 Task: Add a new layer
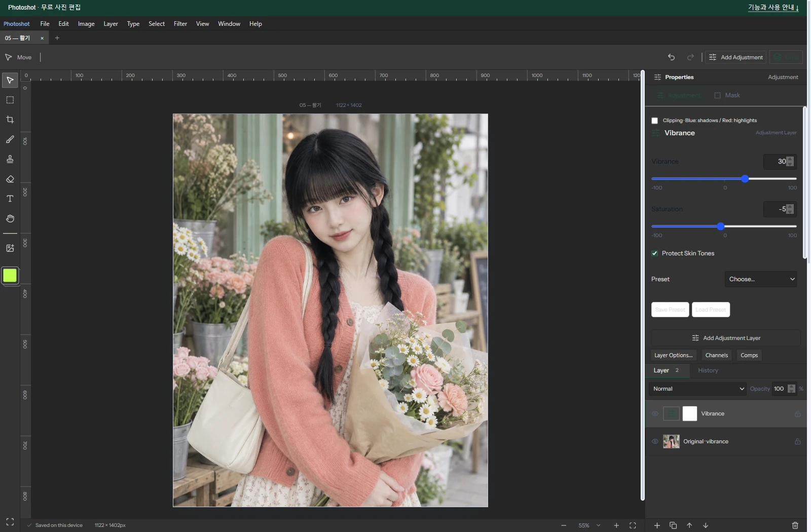657,525
